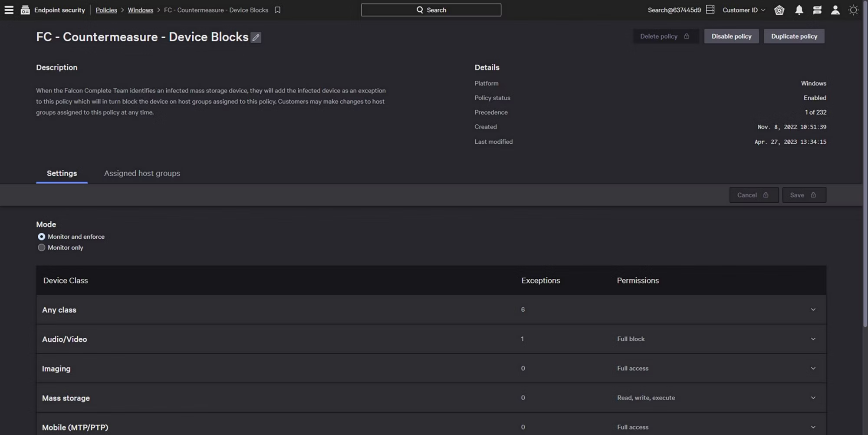
Task: Open the user account profile icon
Action: coord(835,10)
